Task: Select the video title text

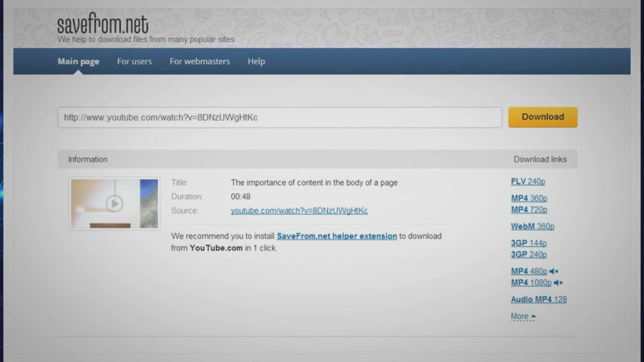Action: click(314, 183)
